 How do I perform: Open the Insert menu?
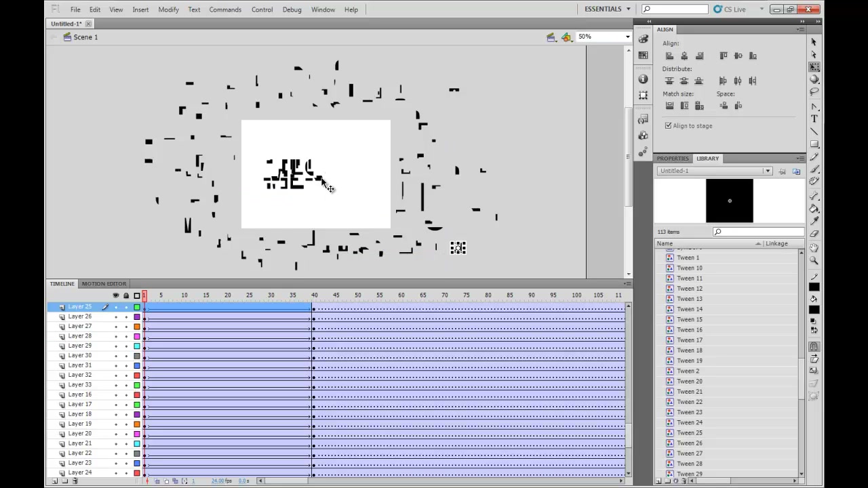[140, 9]
